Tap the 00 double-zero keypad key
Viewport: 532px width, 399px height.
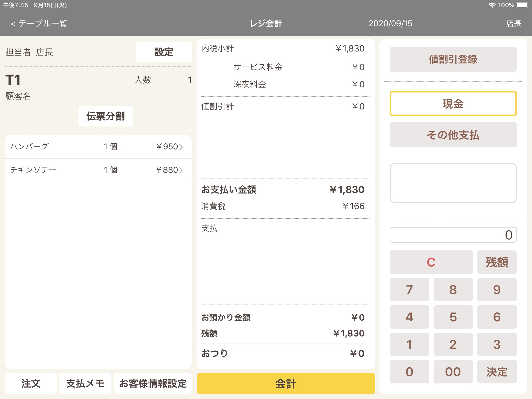pos(453,372)
